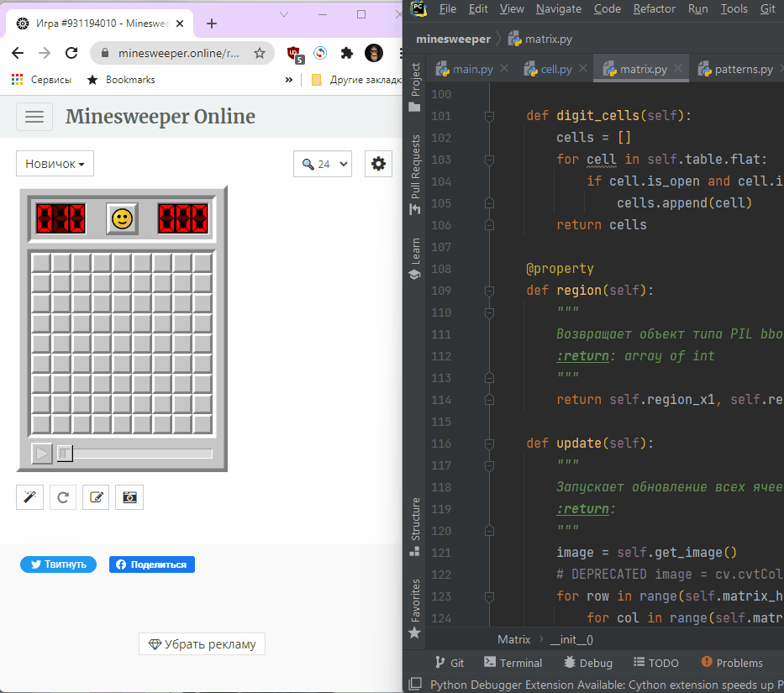Open Tools menu in PyCharm

pyautogui.click(x=734, y=9)
